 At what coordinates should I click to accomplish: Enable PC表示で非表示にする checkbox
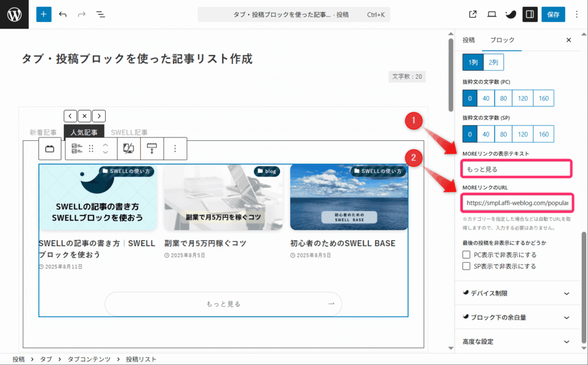[x=466, y=255]
